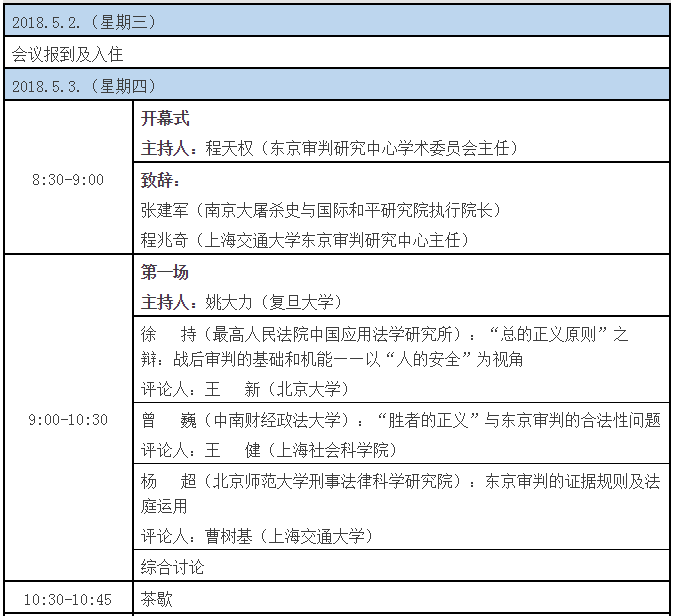Image resolution: width=674 pixels, height=616 pixels.
Task: Click the 开幕式 heading
Action: coord(165,118)
